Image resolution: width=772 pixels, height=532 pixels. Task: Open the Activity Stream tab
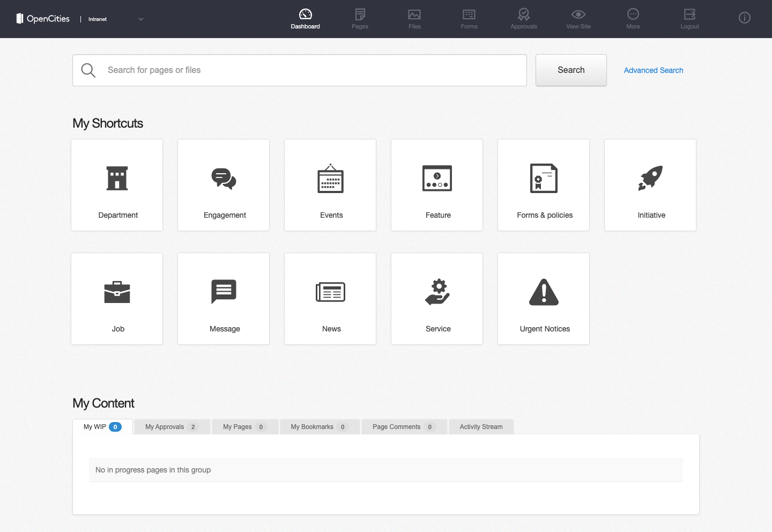click(481, 426)
